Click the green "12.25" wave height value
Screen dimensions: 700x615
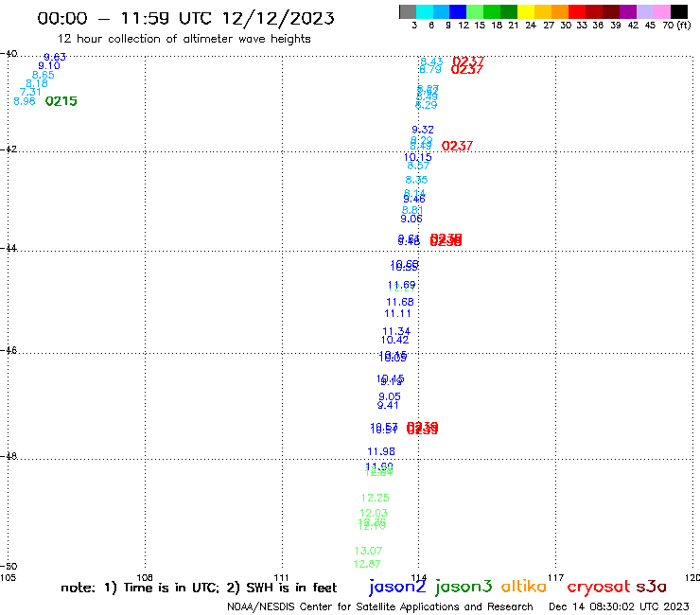[x=375, y=498]
